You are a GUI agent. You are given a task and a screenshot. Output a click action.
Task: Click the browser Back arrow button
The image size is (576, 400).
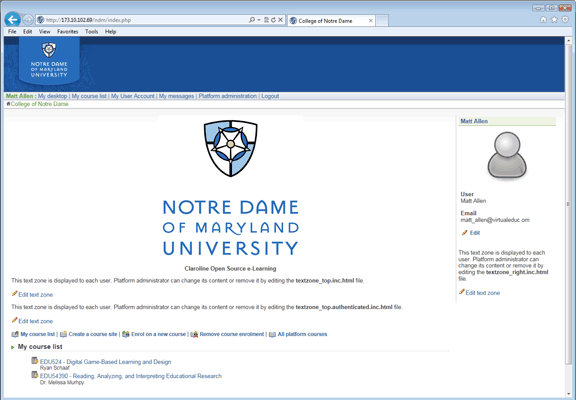(13, 19)
